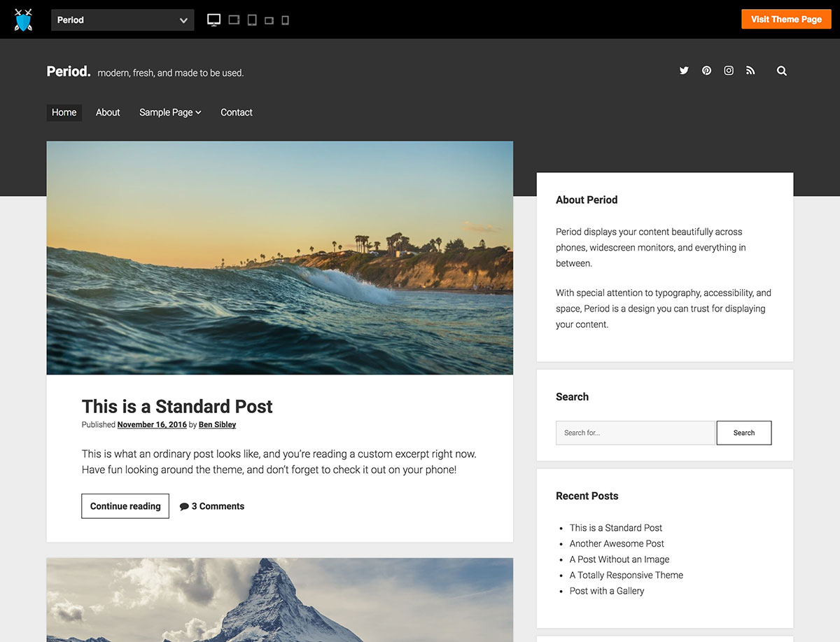Screen dimensions: 840x642
Task: Open the Period theme selector dropdown
Action: click(x=123, y=20)
